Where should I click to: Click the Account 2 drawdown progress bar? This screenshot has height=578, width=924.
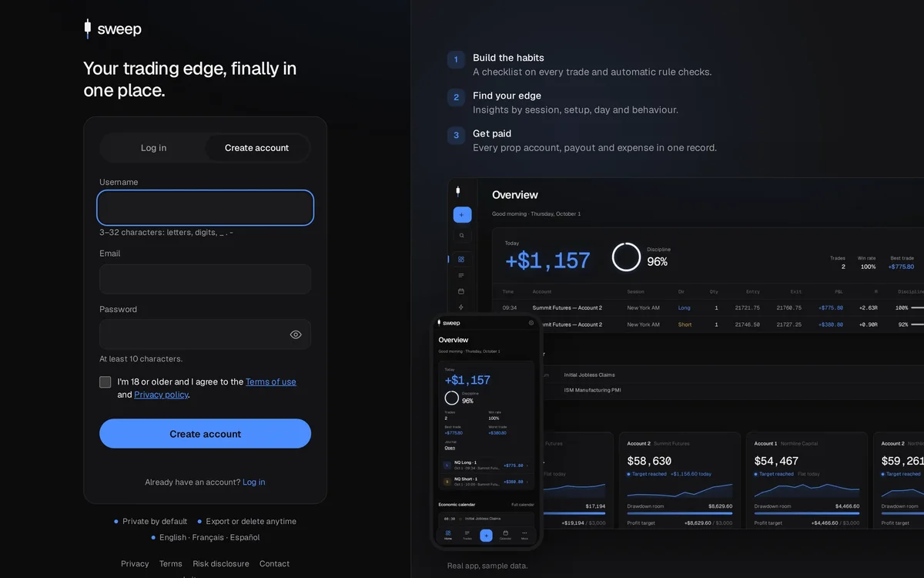point(679,513)
